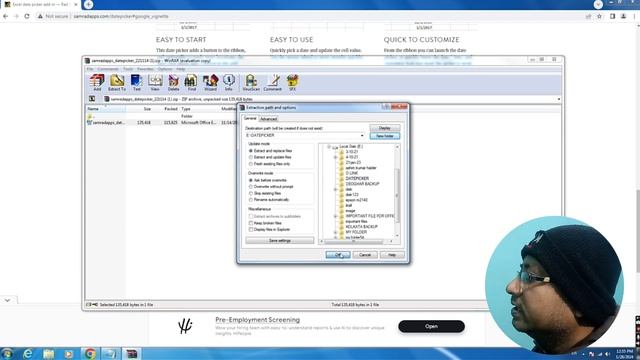
Task: Enable 'Display files in Explorer' checkbox
Action: tap(251, 229)
